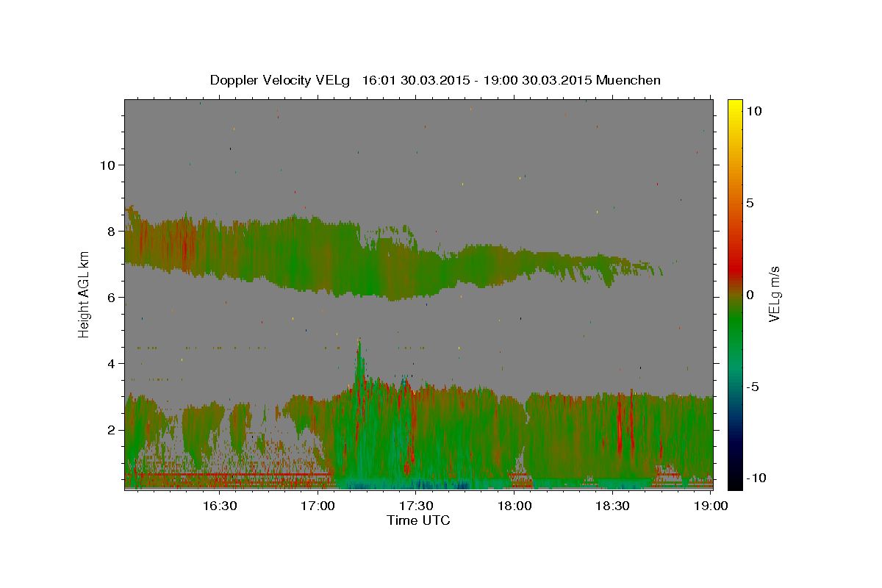882x588 pixels.
Task: Click the height tick label 6
Action: (x=111, y=297)
